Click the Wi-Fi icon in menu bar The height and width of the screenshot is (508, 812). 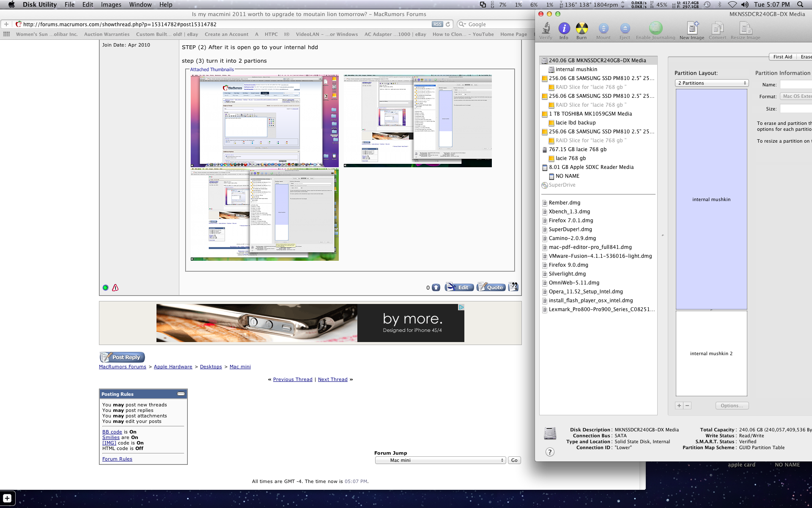[x=732, y=5]
